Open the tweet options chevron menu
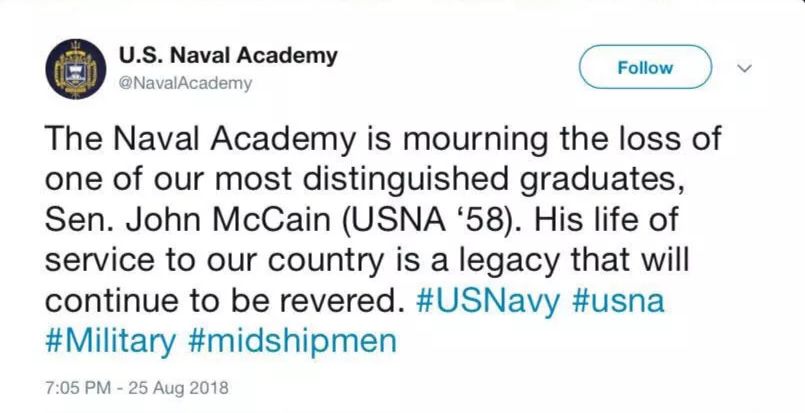The height and width of the screenshot is (413, 805). click(x=743, y=69)
